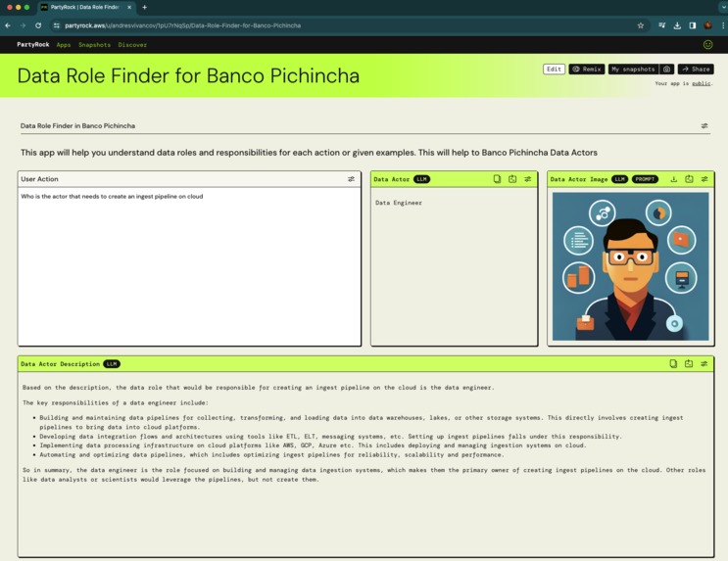Screen dimensions: 728x561
Task: Click the smiley feedback icon in navbar
Action: (x=707, y=44)
